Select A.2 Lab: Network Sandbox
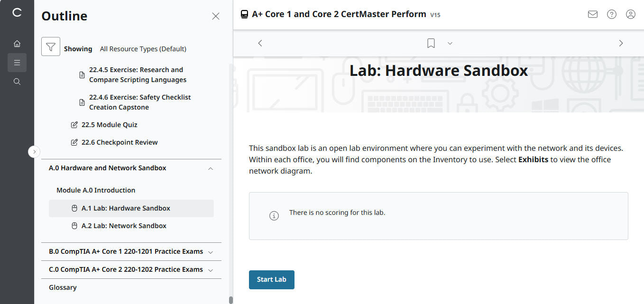This screenshot has height=304, width=644. point(125,226)
